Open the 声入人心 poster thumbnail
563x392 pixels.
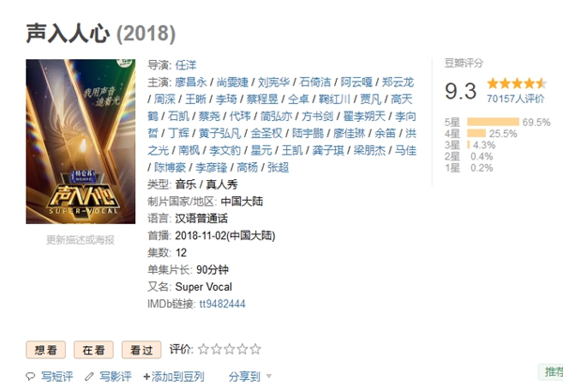pos(81,142)
